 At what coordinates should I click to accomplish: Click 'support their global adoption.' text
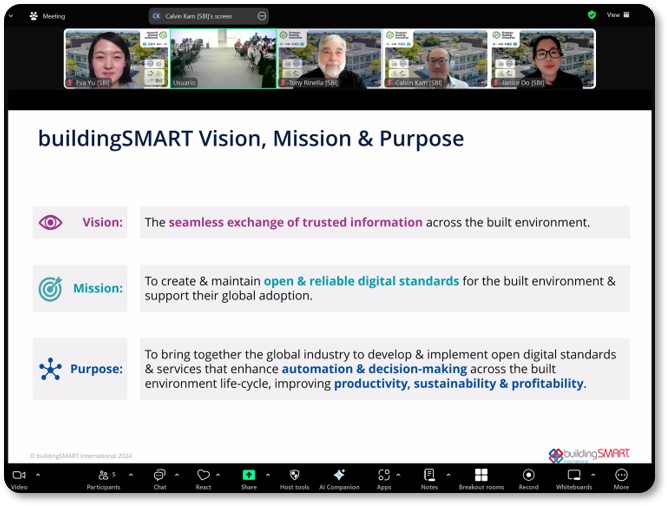pos(228,296)
